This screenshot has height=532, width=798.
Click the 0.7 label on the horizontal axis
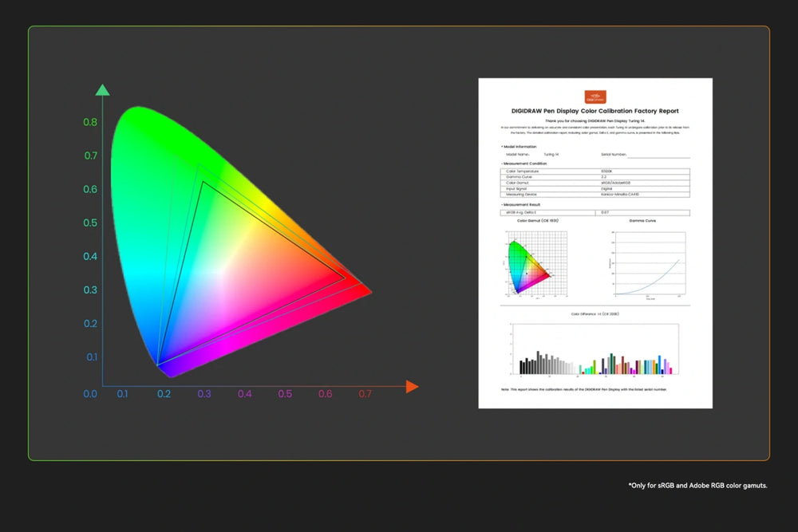(365, 394)
